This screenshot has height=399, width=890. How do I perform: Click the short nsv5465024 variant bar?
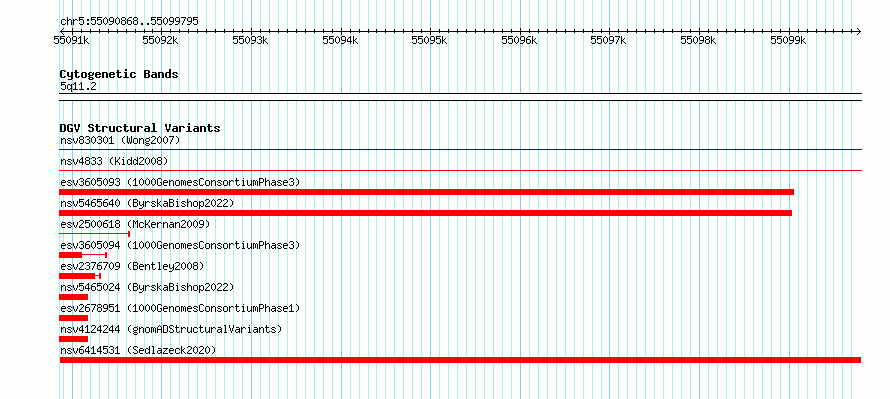click(74, 297)
